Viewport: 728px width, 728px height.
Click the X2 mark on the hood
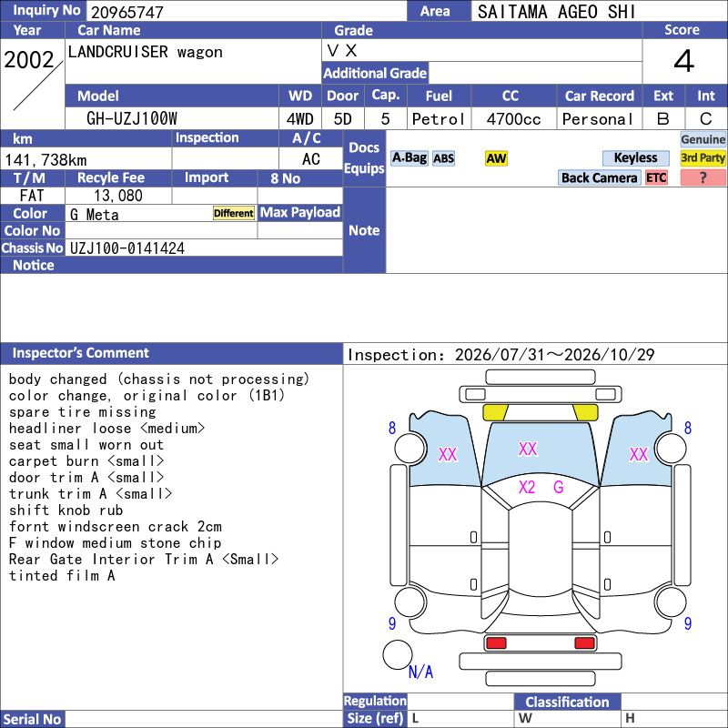click(x=527, y=487)
